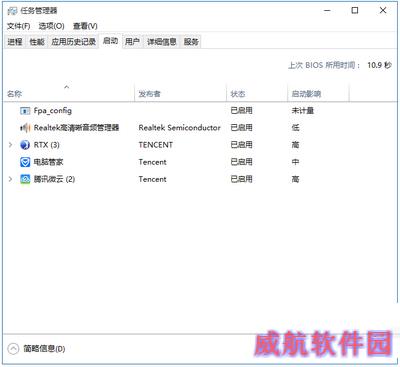Maximize the Task Manager window
400x367 pixels.
pos(355,10)
